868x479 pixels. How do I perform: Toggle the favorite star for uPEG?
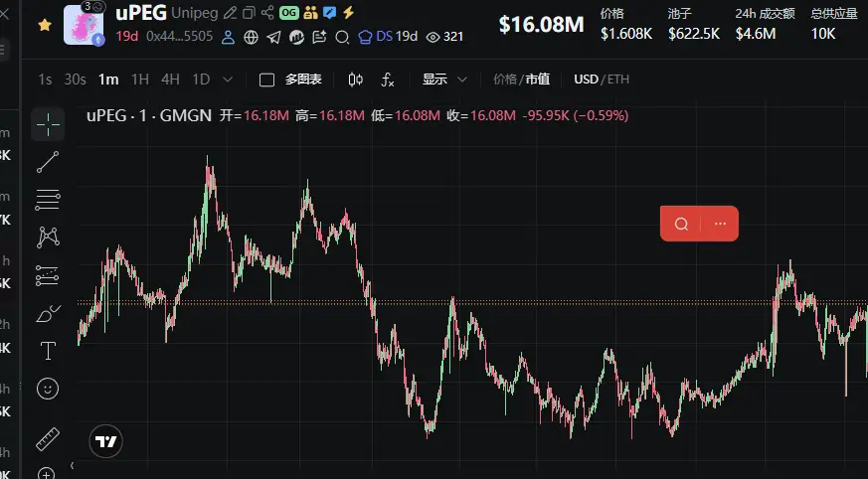pos(45,24)
